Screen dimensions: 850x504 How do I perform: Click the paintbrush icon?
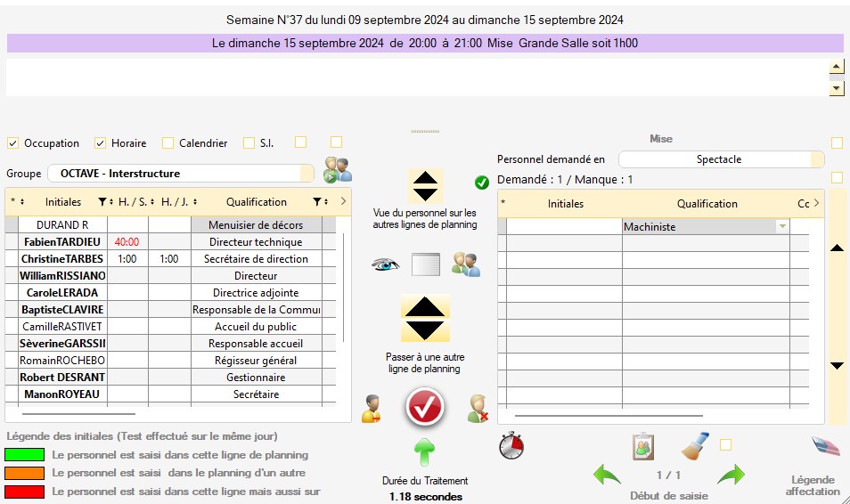(x=695, y=445)
